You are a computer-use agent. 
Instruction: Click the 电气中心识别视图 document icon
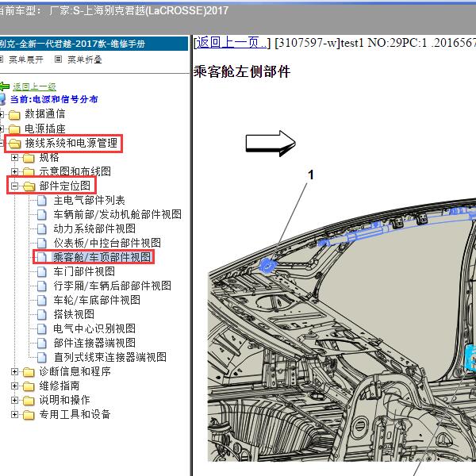[41, 328]
